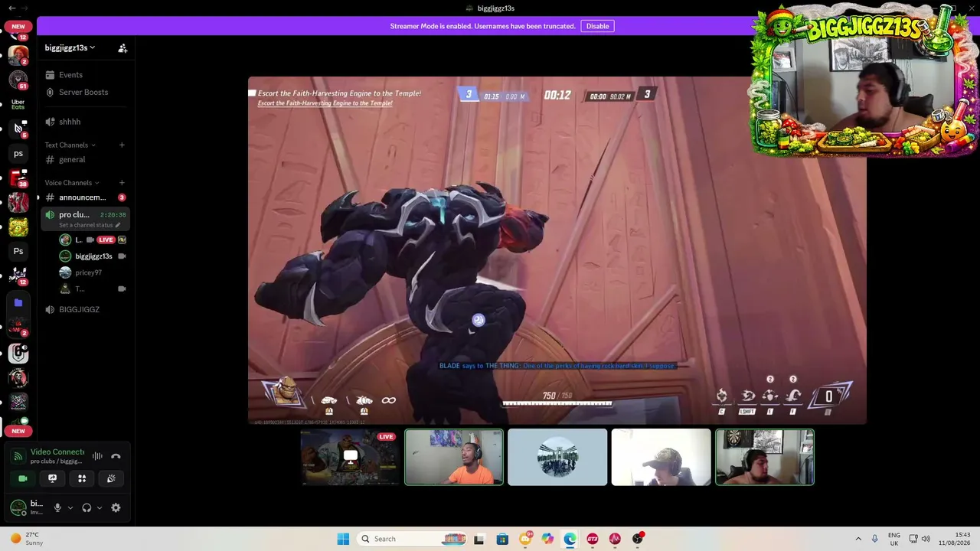The width and height of the screenshot is (980, 551).
Task: Click the system tray microphone indicator
Action: (x=874, y=539)
